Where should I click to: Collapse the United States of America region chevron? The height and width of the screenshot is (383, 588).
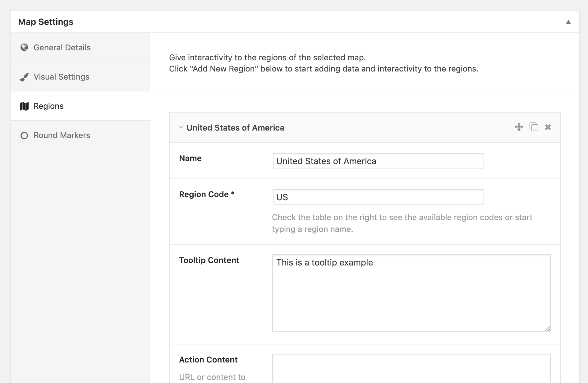click(181, 127)
